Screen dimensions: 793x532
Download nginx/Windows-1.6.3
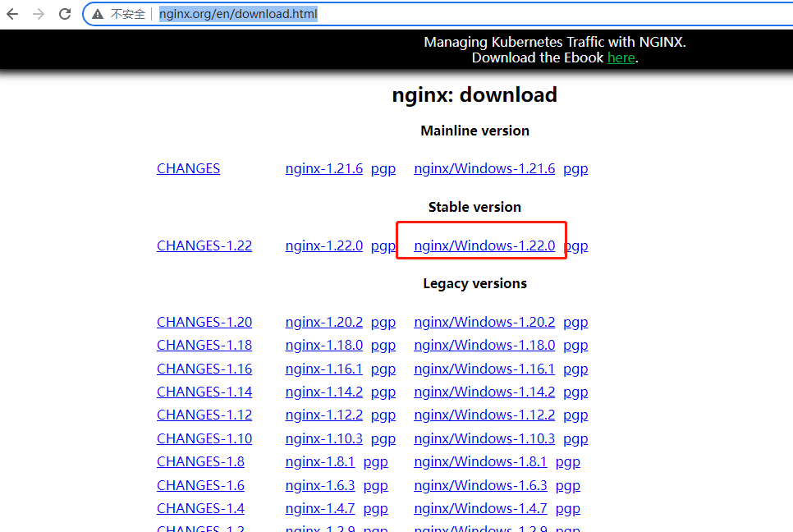click(480, 485)
